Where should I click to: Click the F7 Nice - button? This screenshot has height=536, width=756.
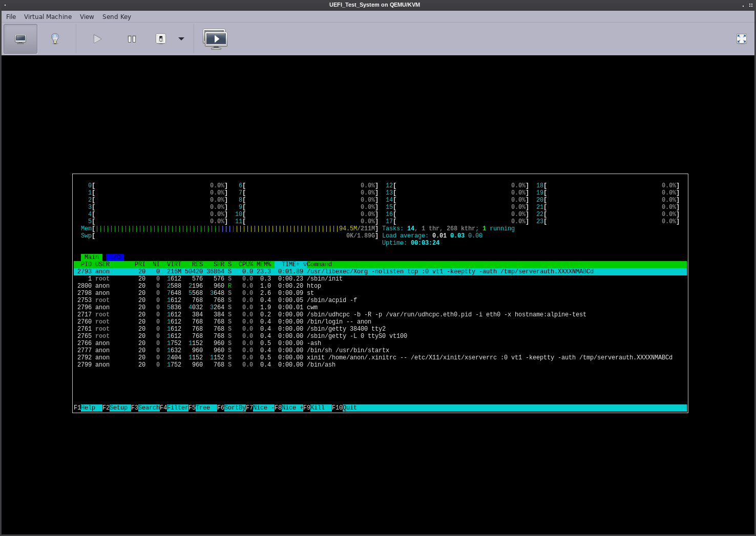click(x=260, y=408)
